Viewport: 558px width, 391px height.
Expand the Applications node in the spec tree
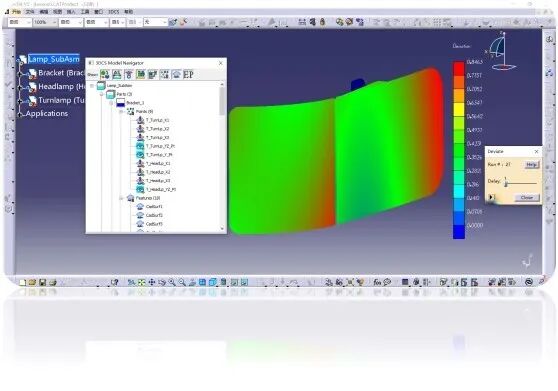point(20,114)
